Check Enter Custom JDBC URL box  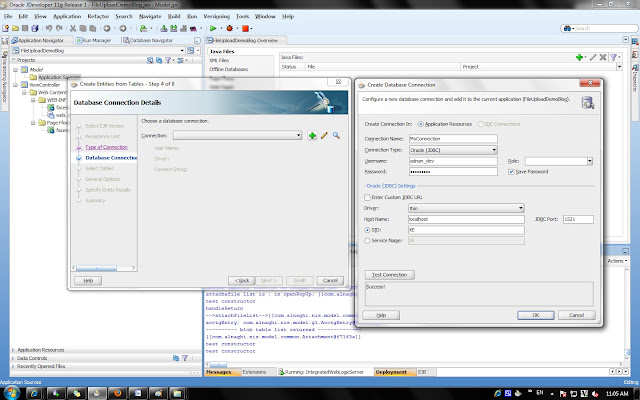click(x=367, y=197)
